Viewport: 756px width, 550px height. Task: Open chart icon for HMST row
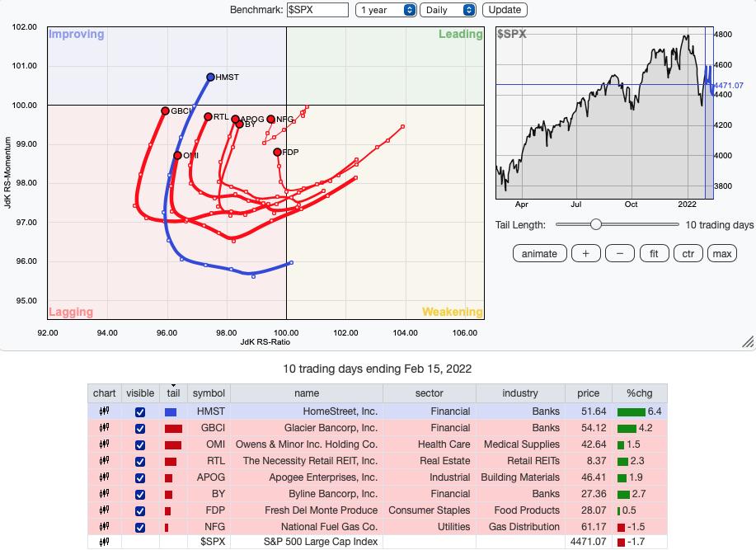coord(104,411)
